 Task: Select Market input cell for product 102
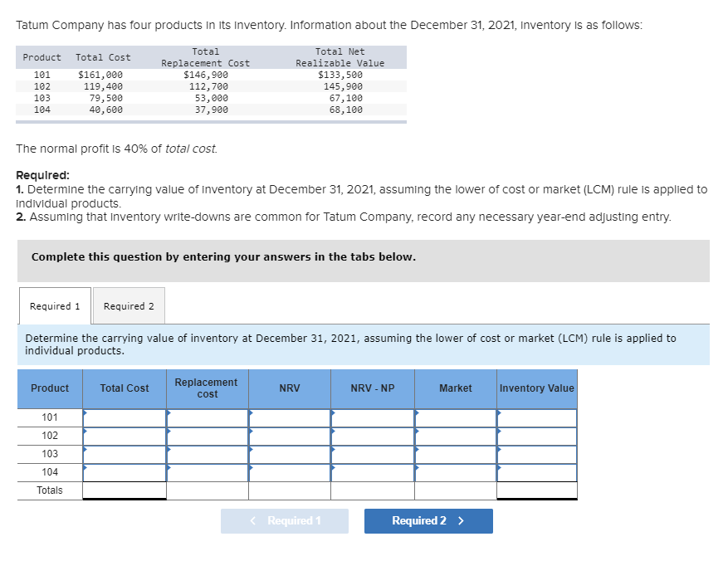456,437
